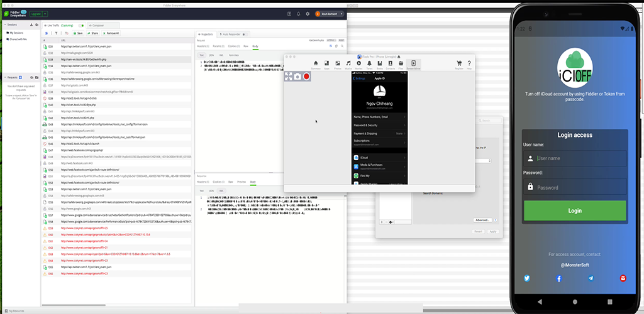The image size is (644, 314).
Task: Open My Sessions in sidebar
Action: tap(16, 33)
